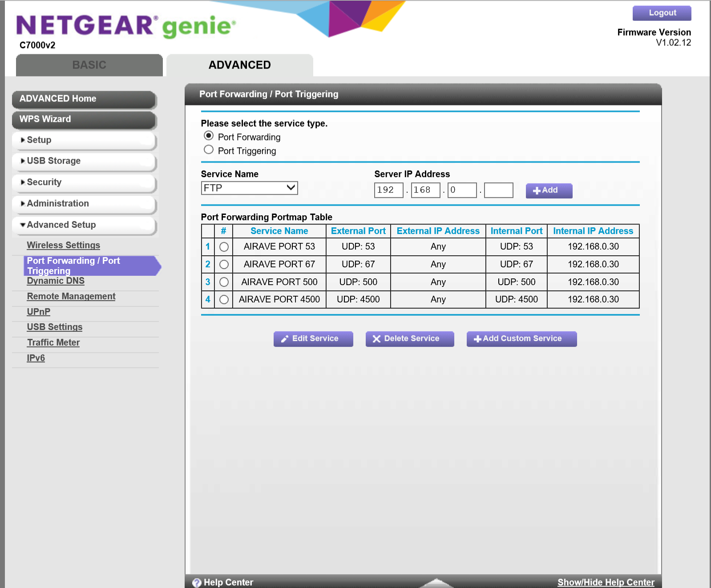
Task: Click the AIRAVE PORT 4500 service name cell
Action: point(279,299)
